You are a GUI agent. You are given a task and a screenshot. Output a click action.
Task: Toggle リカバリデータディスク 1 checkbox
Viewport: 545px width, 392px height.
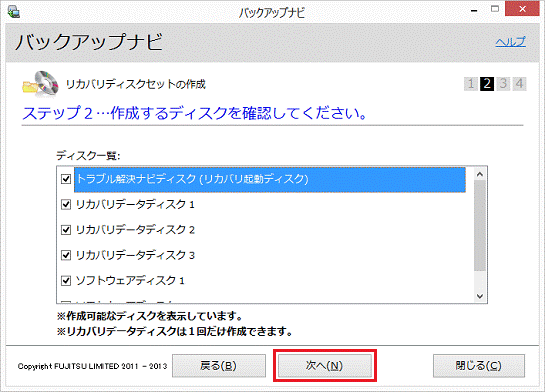(66, 204)
